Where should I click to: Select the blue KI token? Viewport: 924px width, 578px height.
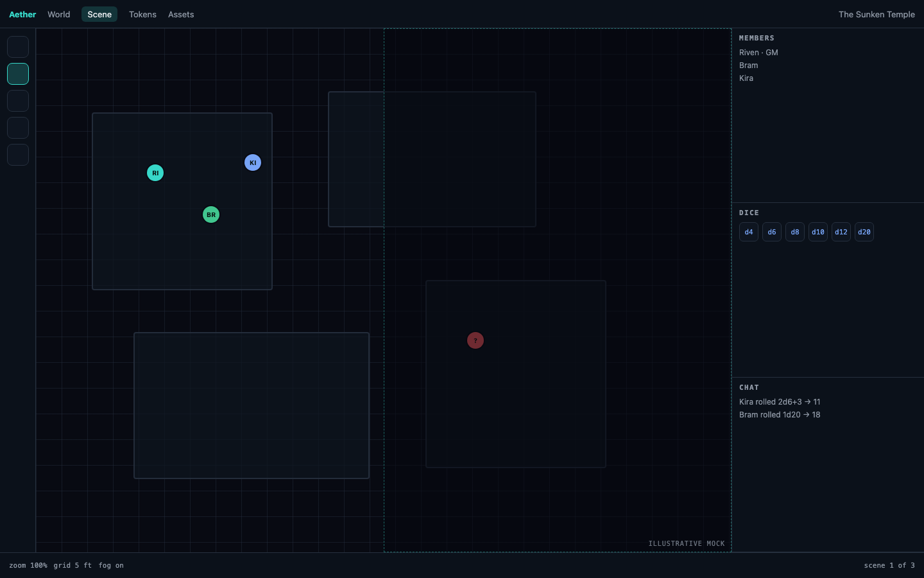tap(253, 162)
